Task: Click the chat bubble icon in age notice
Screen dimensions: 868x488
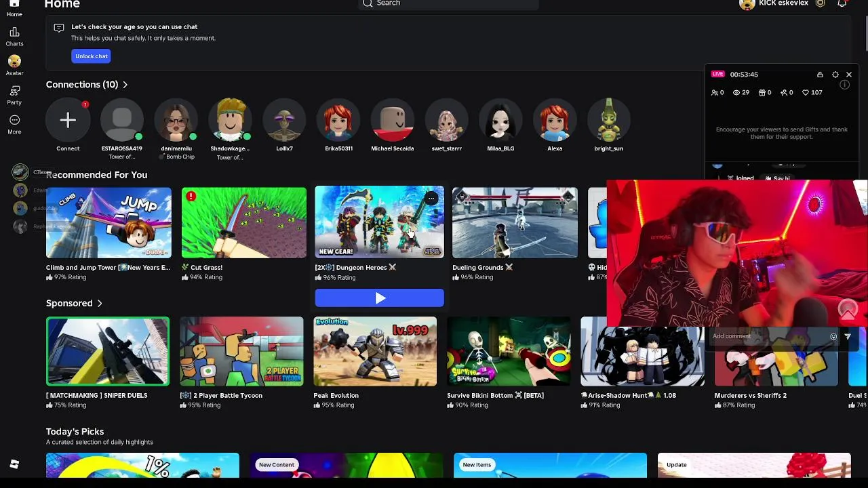Action: pos(59,28)
